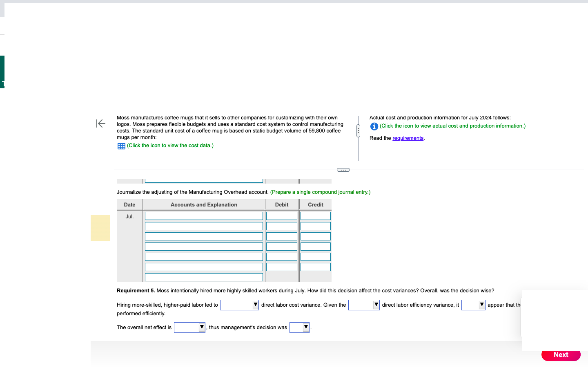Click the 'Debit' column header
588x368 pixels.
282,205
